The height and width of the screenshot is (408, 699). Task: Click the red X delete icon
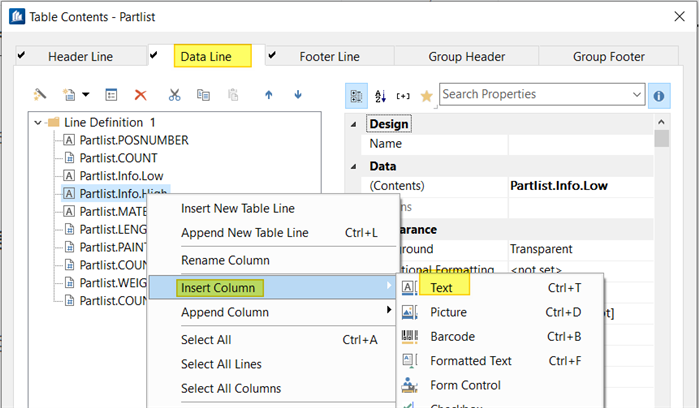[141, 95]
